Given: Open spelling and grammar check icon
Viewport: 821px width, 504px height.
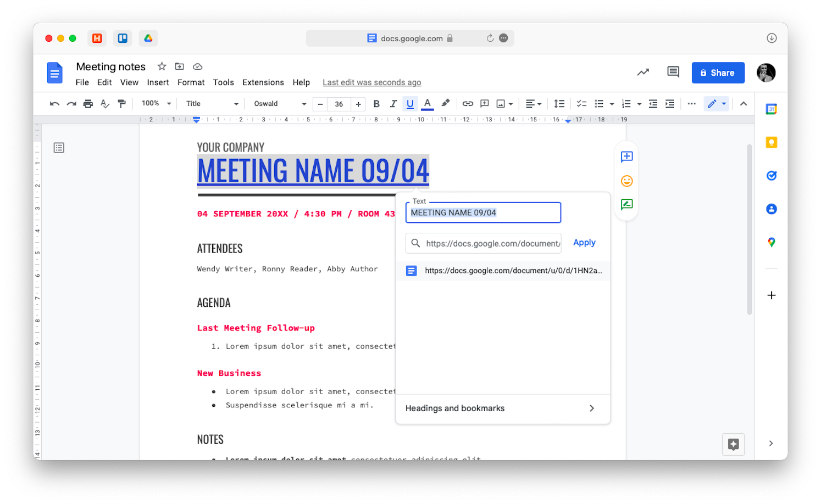Looking at the screenshot, I should (104, 103).
